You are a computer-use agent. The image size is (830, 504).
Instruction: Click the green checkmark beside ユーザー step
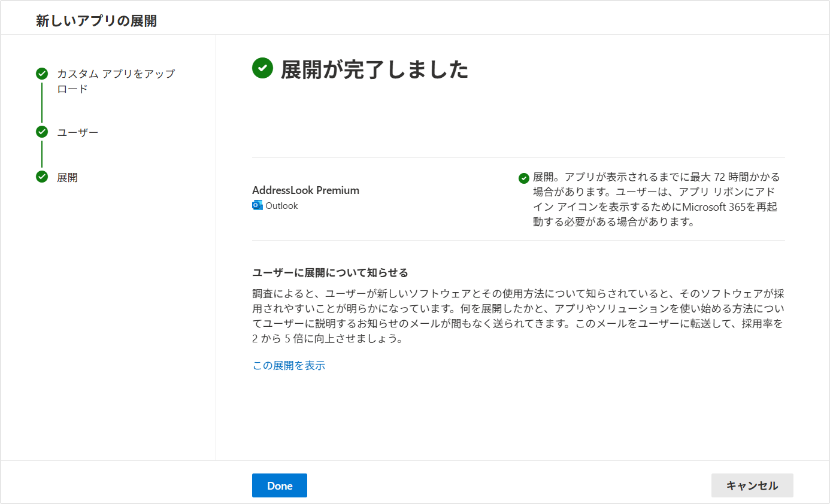(x=42, y=132)
